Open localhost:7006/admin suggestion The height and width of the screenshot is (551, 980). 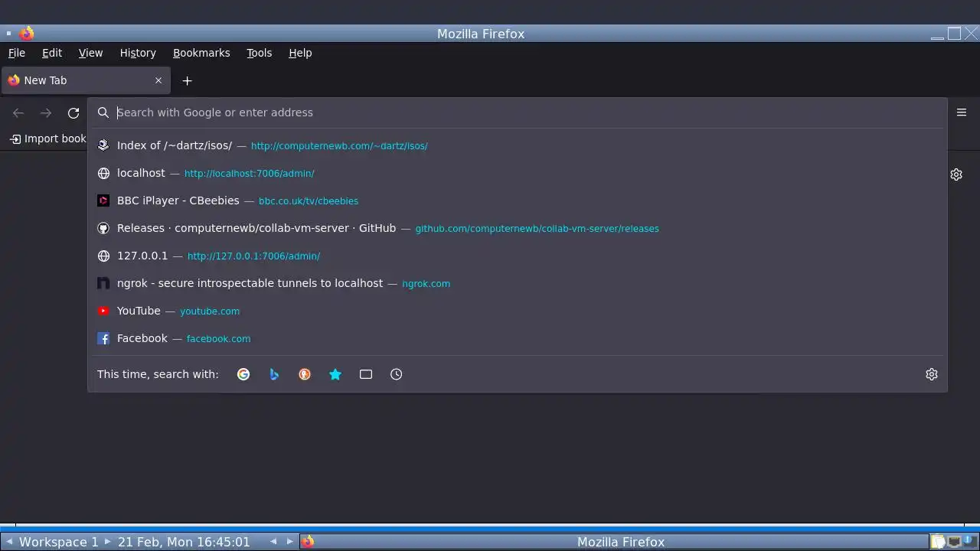coord(518,173)
